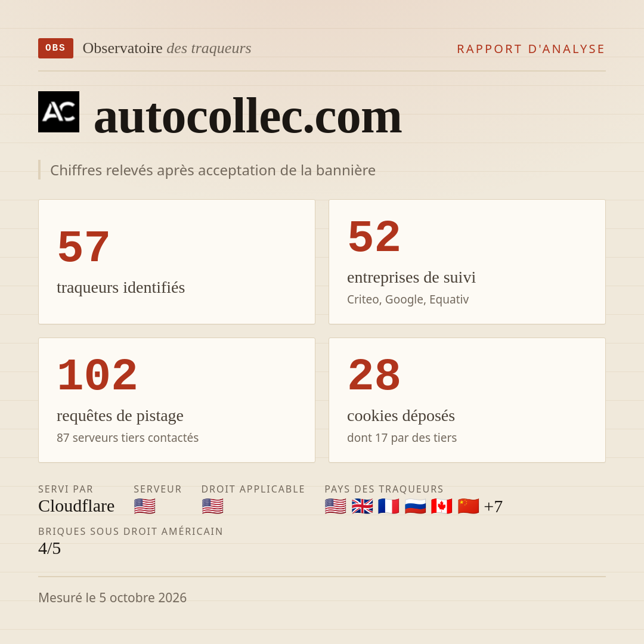Click the Criteo, Google, Equativ text
This screenshot has width=644, height=644.
point(408,299)
